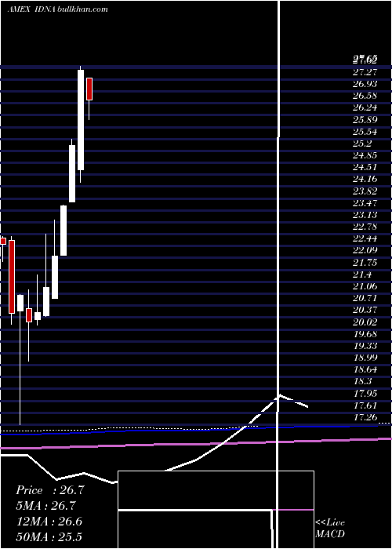Click the 50MA : 25.5 readout
The height and width of the screenshot is (549, 392).
coord(49,536)
